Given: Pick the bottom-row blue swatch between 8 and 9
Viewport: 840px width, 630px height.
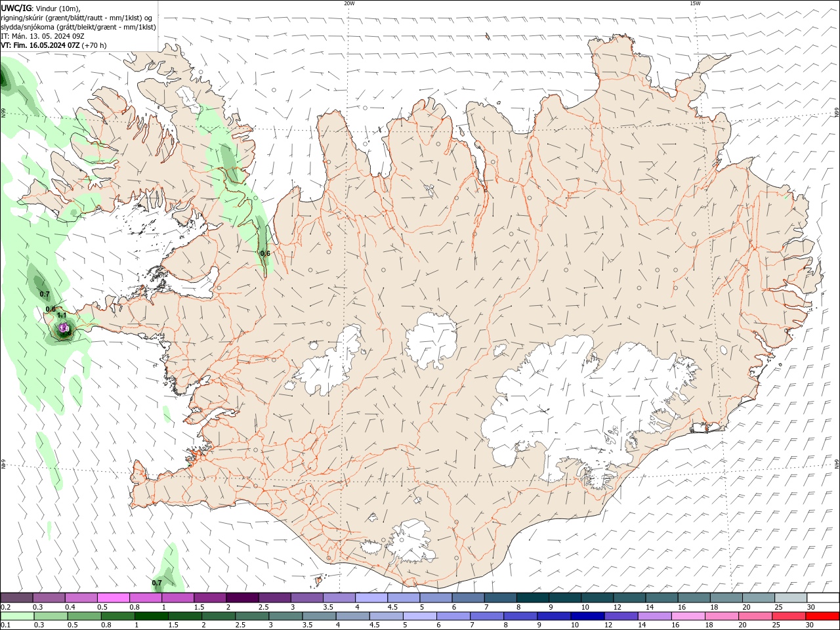Looking at the screenshot, I should (520, 616).
